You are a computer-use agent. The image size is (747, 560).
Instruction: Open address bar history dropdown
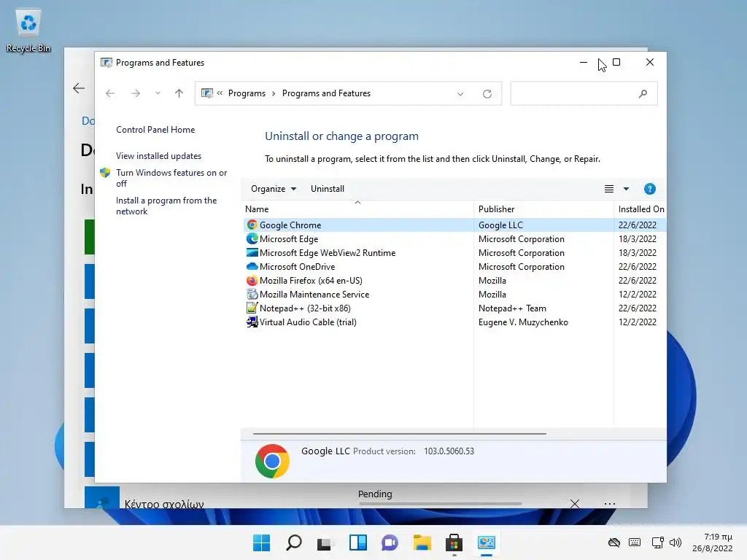click(460, 94)
